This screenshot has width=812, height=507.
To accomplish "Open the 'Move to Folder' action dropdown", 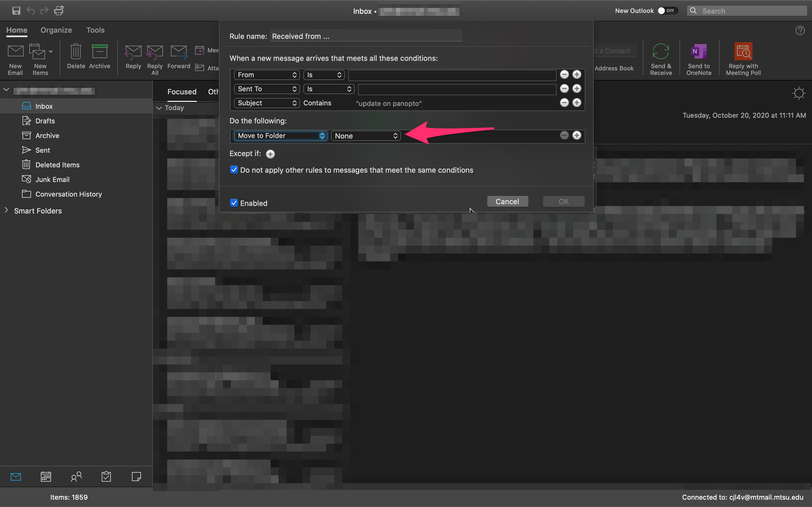I will pyautogui.click(x=281, y=136).
